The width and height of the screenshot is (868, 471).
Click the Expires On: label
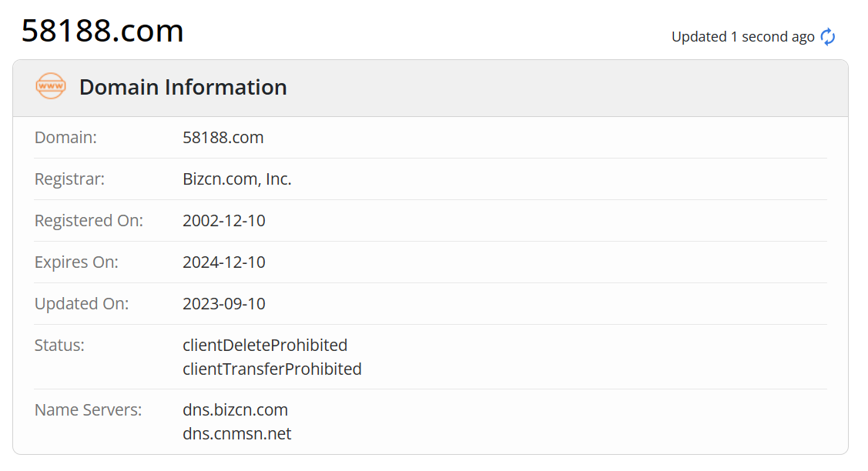tap(76, 262)
